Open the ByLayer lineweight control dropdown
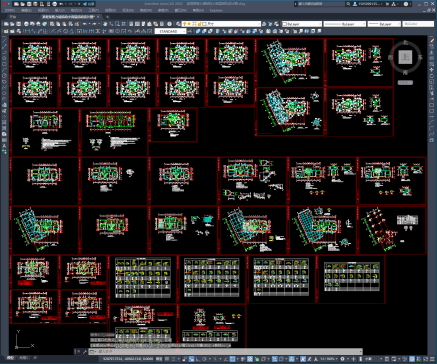 click(384, 24)
